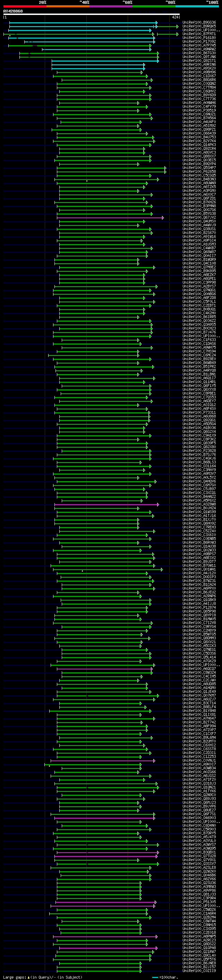Open hit UniRef100_Q7NQG1
Viewport: 222px width, 980px height.
coord(199,290)
